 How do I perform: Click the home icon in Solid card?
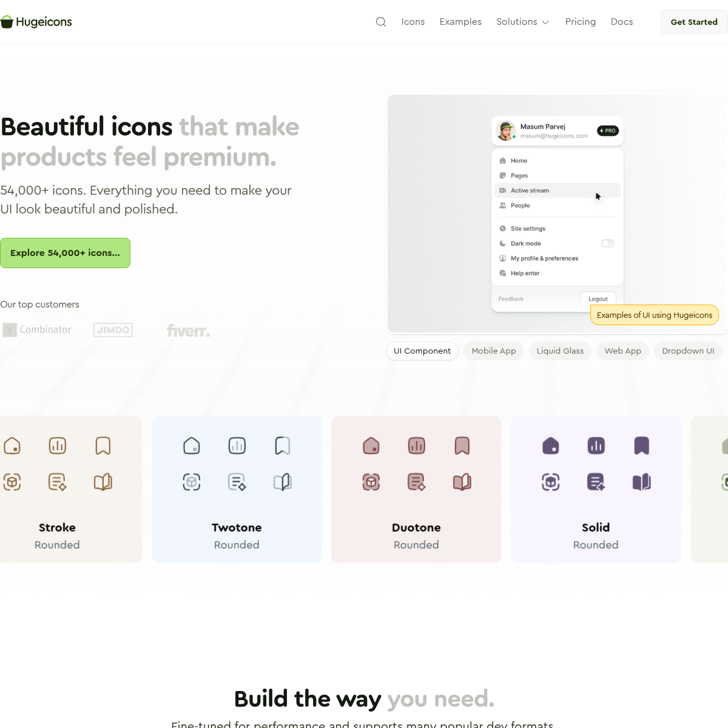551,446
